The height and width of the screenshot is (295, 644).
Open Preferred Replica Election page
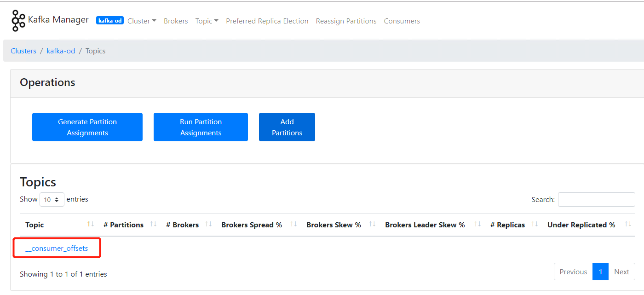coord(267,21)
